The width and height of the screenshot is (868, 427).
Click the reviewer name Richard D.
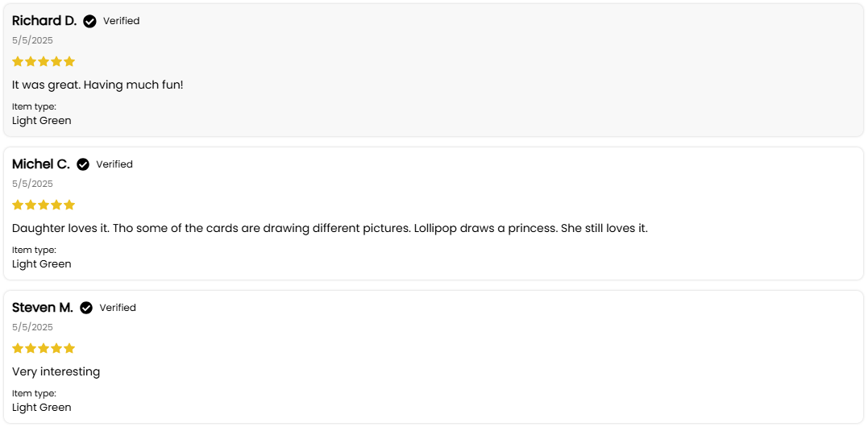44,21
